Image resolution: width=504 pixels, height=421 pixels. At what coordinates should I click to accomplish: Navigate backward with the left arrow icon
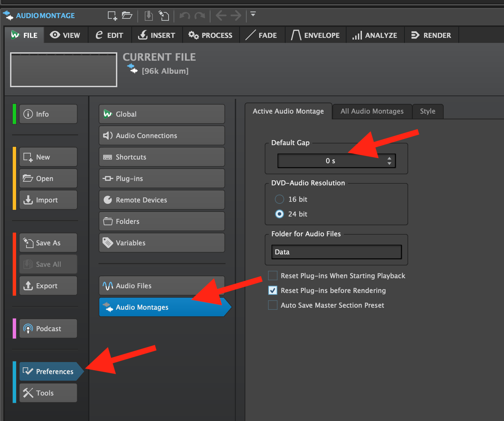[x=221, y=15]
